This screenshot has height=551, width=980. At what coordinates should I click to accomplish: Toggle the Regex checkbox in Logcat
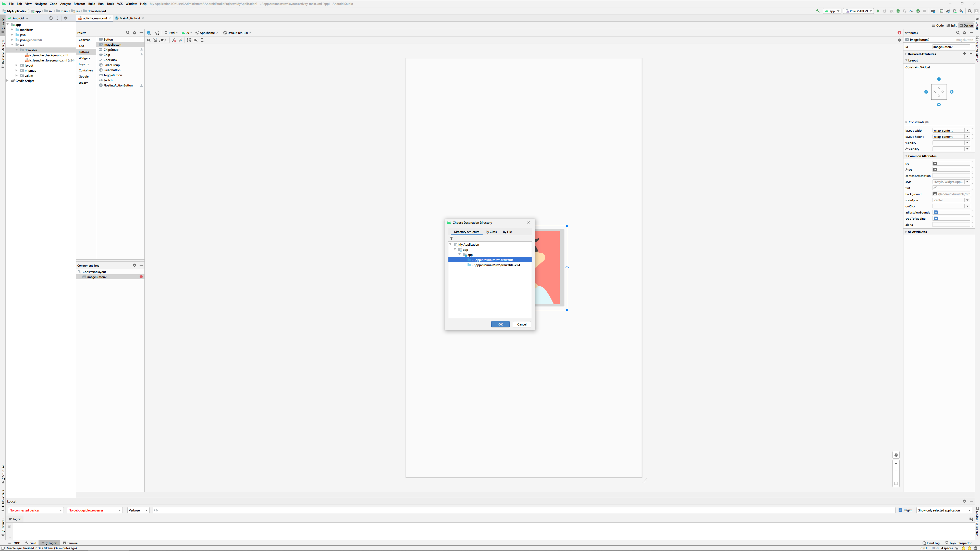(900, 510)
